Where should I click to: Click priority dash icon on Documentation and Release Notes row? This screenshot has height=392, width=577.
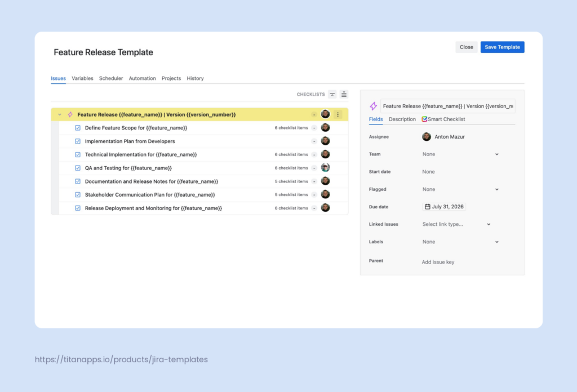point(314,181)
